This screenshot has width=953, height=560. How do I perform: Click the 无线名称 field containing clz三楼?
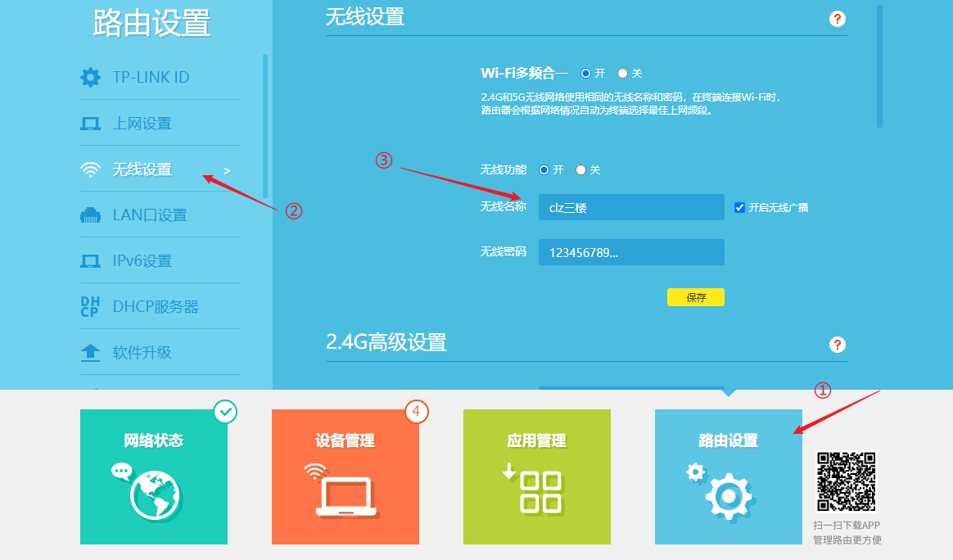click(x=631, y=207)
